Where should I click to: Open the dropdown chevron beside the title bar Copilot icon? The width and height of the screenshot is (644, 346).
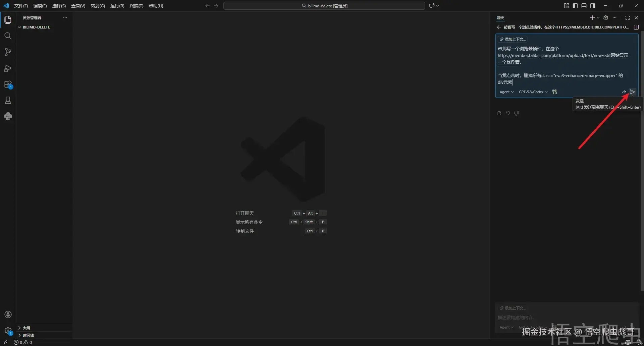(437, 6)
